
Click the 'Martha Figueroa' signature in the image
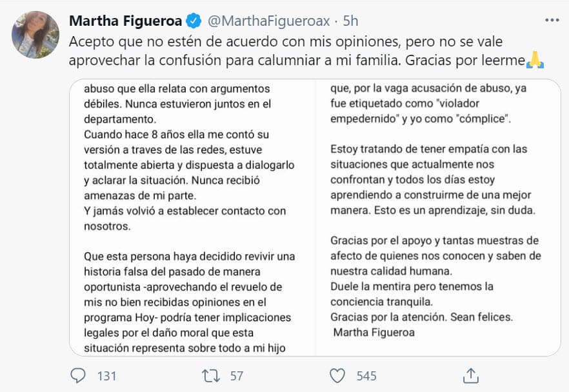coord(372,331)
